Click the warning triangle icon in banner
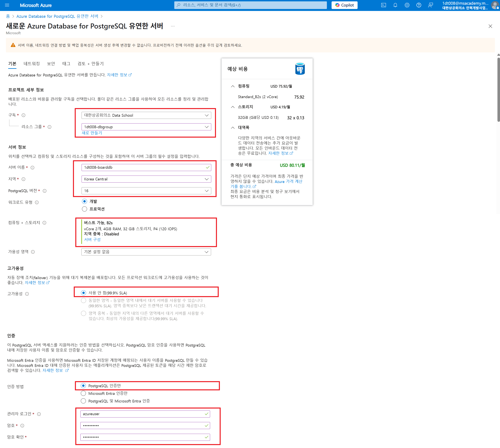 pos(13,45)
